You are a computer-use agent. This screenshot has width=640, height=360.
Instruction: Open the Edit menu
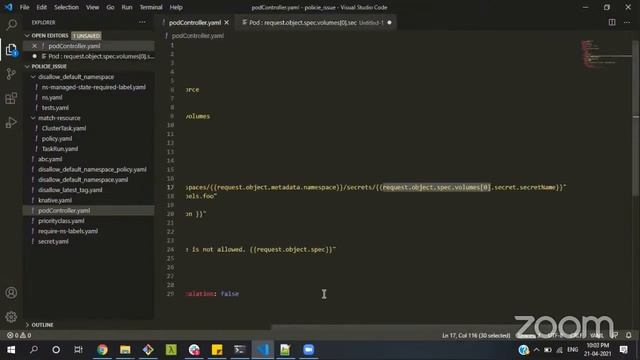point(42,7)
